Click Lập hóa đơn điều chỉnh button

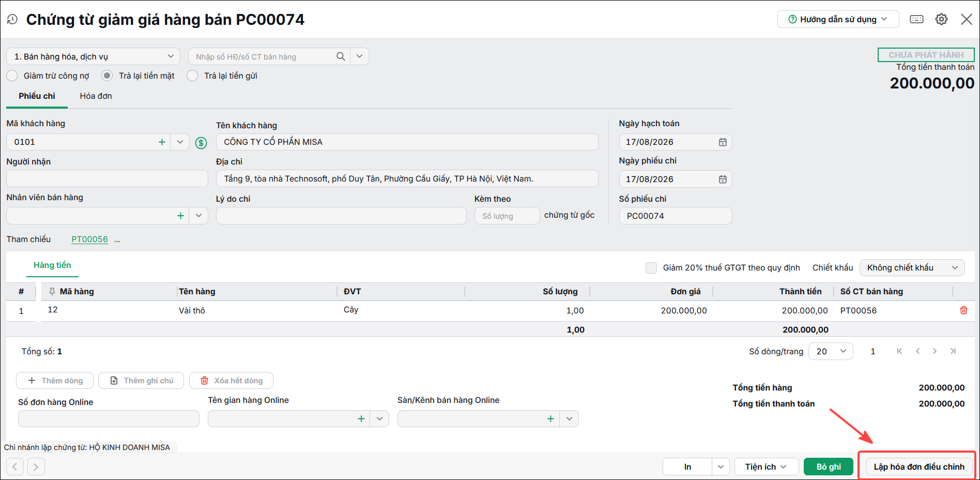[x=919, y=467]
